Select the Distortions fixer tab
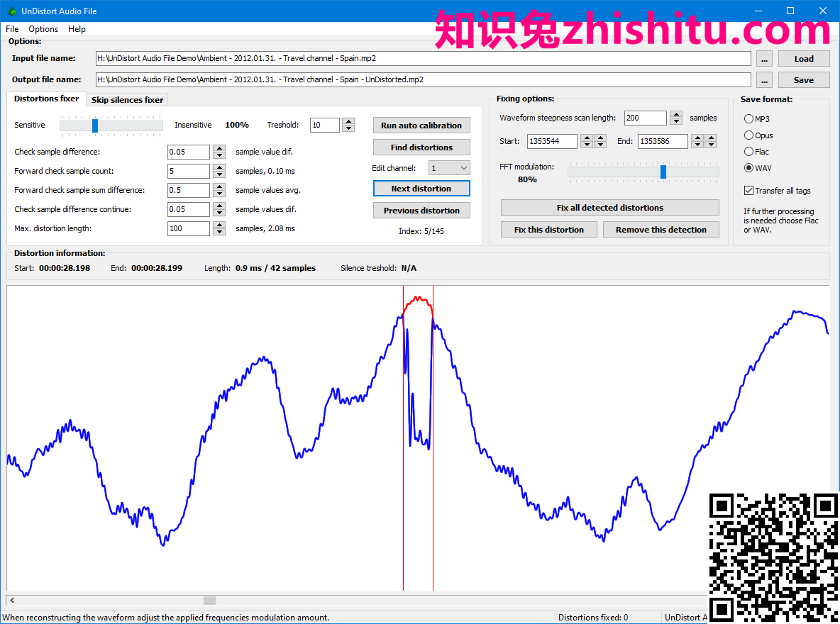The width and height of the screenshot is (840, 624). coord(46,99)
